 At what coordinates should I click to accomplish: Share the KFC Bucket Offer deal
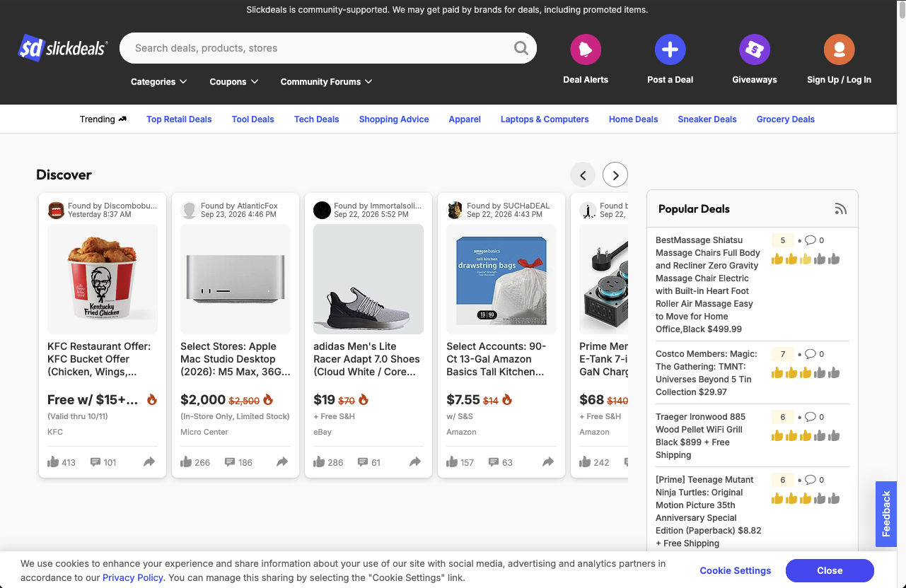coord(149,462)
